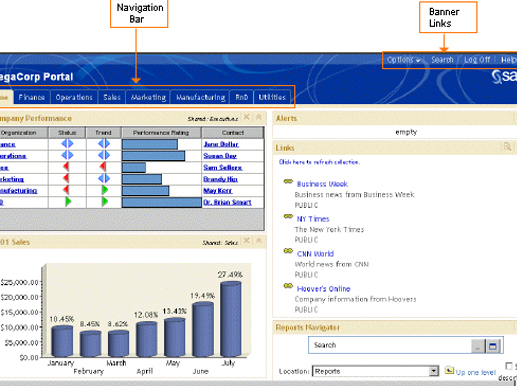Open the Options banner menu

(x=403, y=60)
